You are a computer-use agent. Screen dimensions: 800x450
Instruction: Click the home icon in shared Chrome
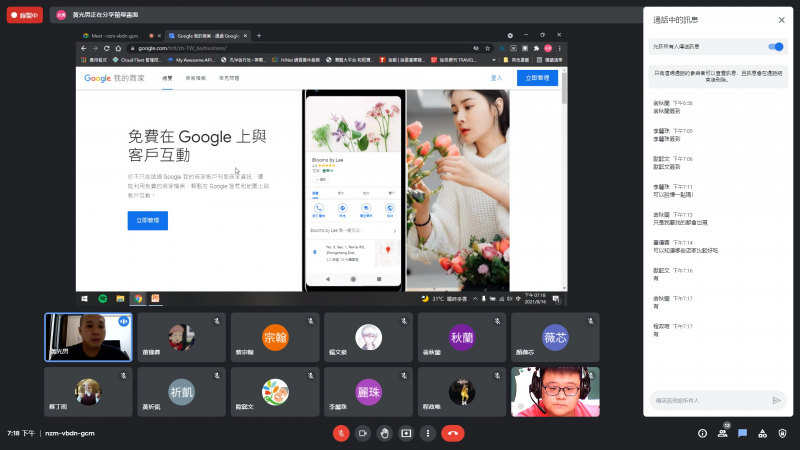[x=118, y=48]
